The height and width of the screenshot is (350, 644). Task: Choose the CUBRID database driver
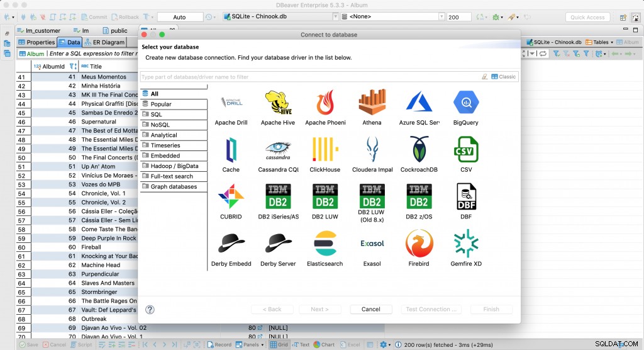pos(231,196)
